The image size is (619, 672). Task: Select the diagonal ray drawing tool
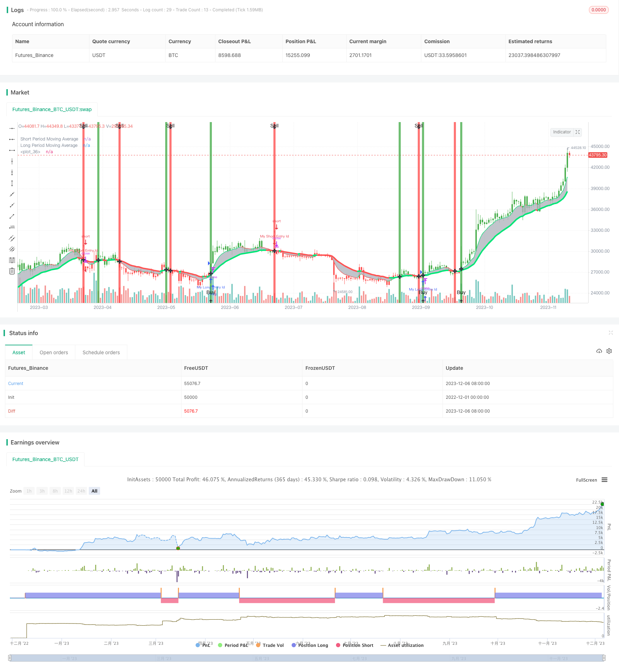pos(12,205)
